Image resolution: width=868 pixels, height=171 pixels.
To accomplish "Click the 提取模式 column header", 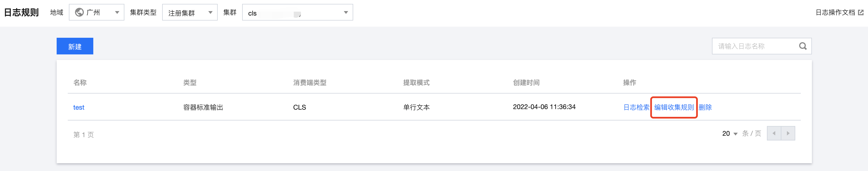I will point(417,82).
